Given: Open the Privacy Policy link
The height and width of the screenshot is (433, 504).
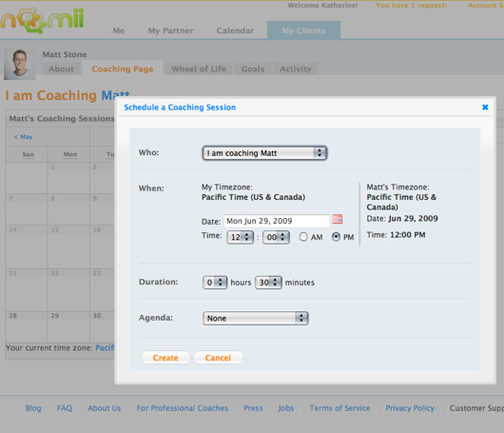Looking at the screenshot, I should pos(410,408).
